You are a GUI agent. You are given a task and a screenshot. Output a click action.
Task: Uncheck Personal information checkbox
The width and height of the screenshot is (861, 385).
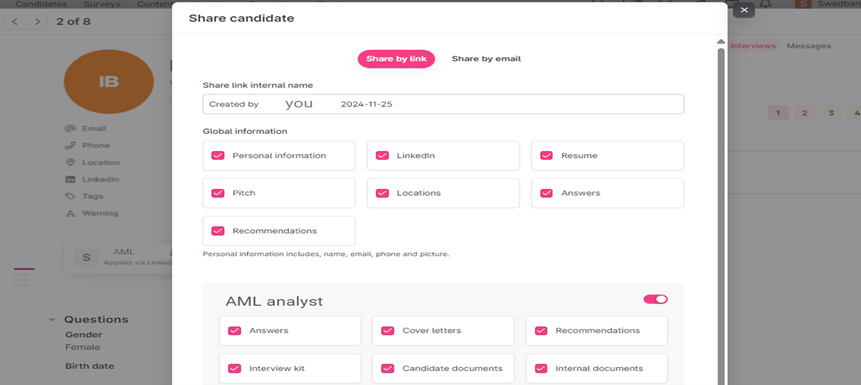pyautogui.click(x=217, y=155)
